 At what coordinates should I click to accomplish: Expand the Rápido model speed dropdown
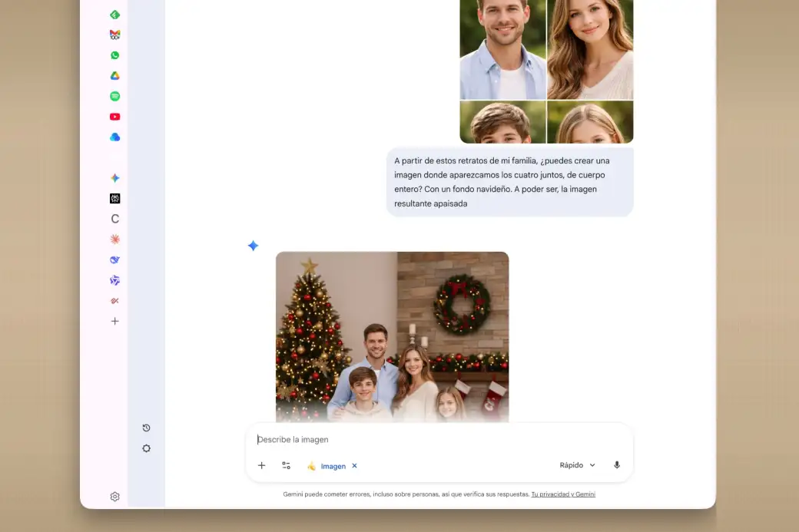pos(576,464)
